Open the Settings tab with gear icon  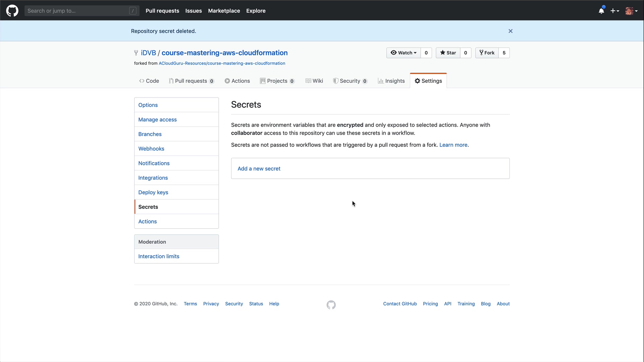click(428, 81)
